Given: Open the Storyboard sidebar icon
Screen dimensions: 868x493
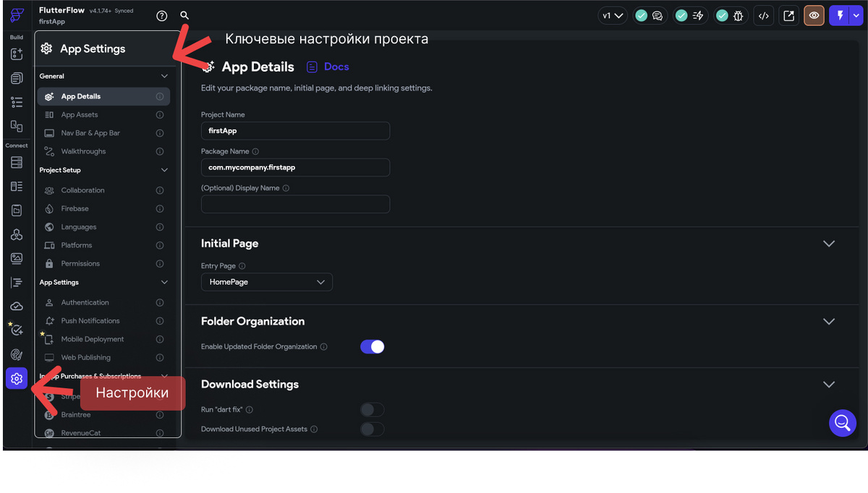Looking at the screenshot, I should (17, 127).
